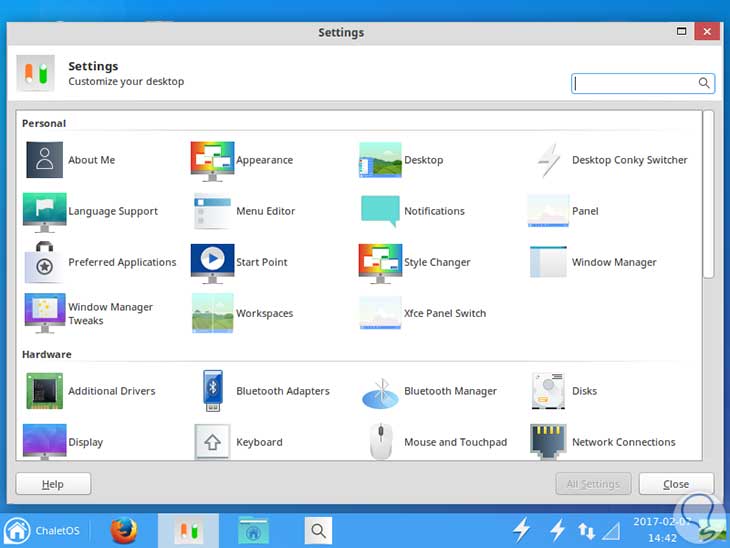The image size is (730, 548).
Task: Open the Appearance settings icon
Action: pos(212,161)
